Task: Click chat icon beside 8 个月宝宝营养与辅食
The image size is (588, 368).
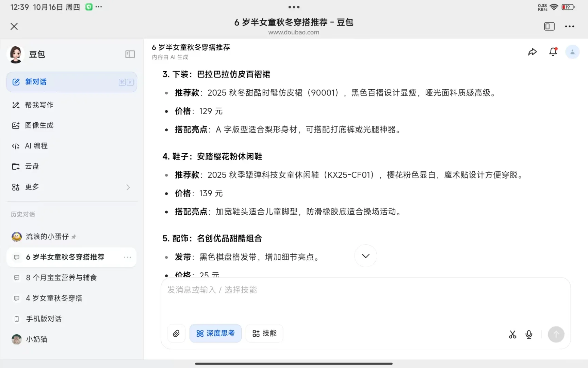Action: click(x=16, y=278)
